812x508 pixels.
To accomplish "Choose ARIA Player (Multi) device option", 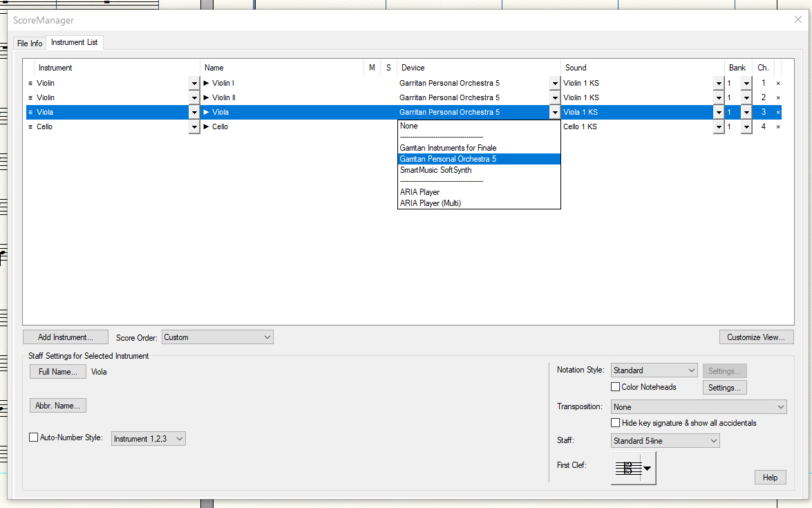I will 430,203.
